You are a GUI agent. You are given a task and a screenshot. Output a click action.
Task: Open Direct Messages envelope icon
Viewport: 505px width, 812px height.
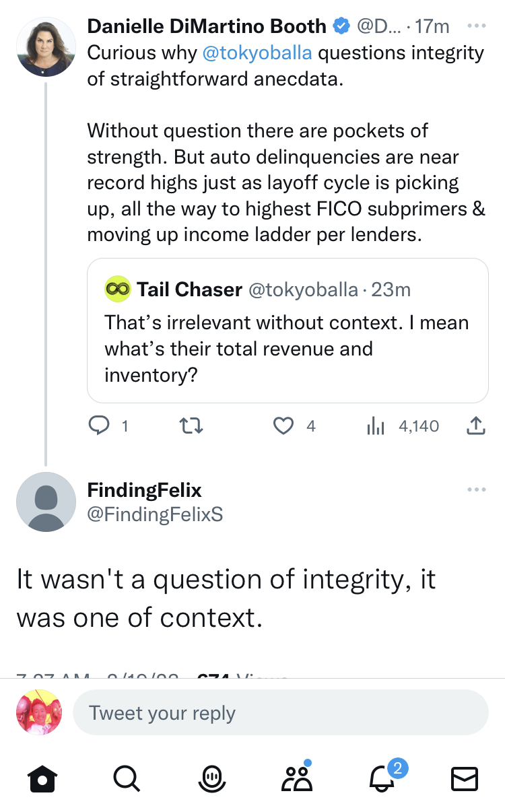pyautogui.click(x=464, y=779)
